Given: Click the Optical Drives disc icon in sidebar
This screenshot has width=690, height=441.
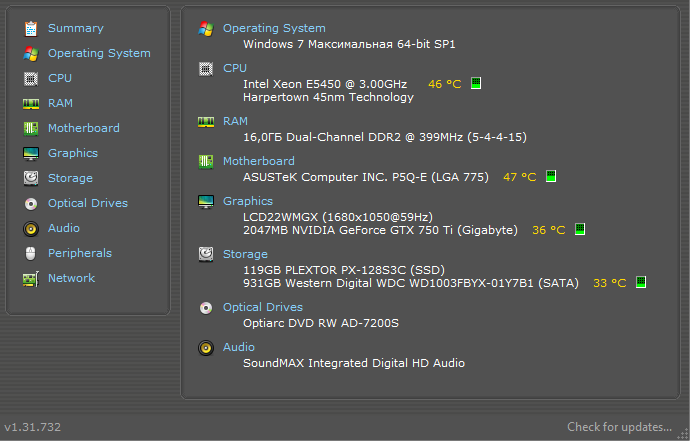Looking at the screenshot, I should 31,203.
